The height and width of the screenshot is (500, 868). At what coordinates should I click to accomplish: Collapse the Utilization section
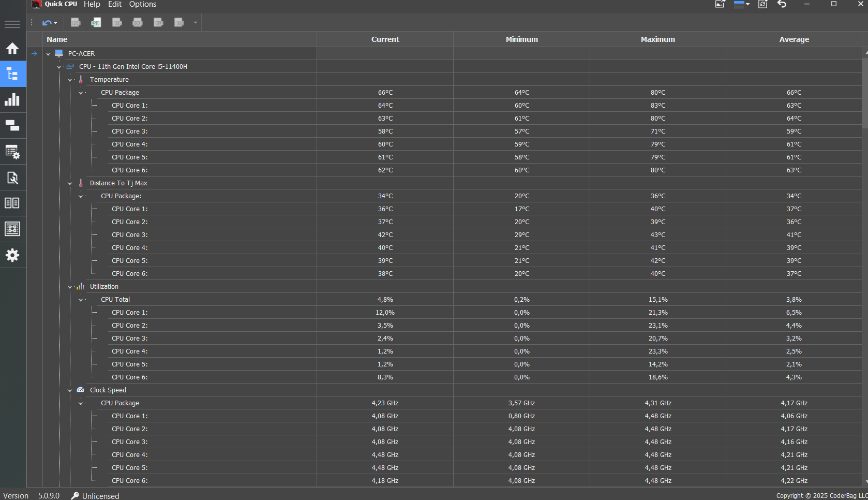(x=70, y=287)
